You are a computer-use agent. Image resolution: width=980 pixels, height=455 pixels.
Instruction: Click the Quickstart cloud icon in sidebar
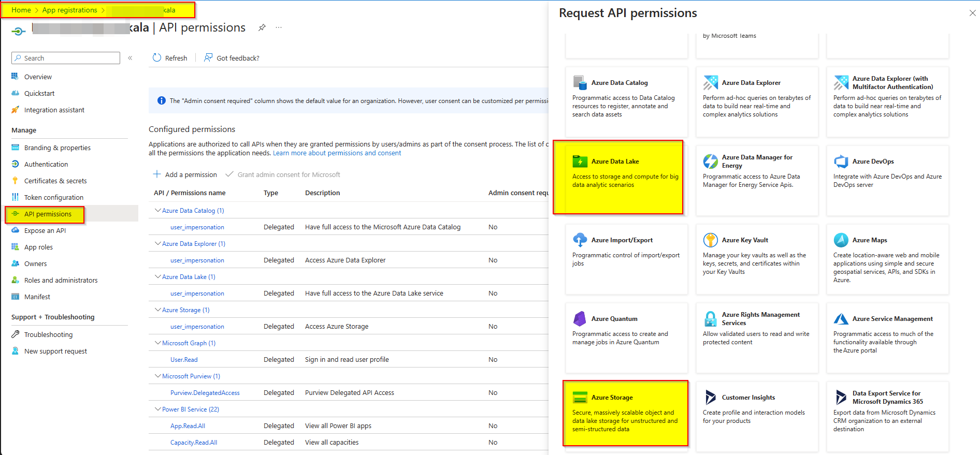pyautogui.click(x=15, y=93)
